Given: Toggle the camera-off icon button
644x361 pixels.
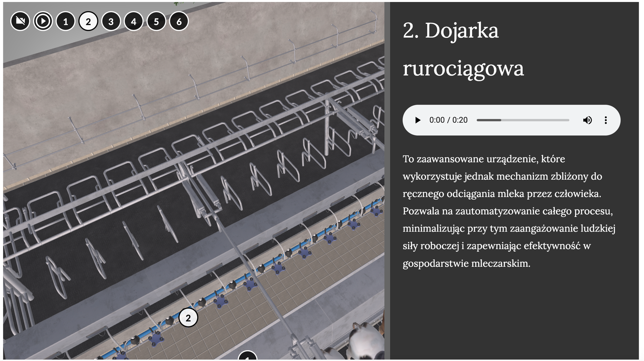Looking at the screenshot, I should 20,21.
